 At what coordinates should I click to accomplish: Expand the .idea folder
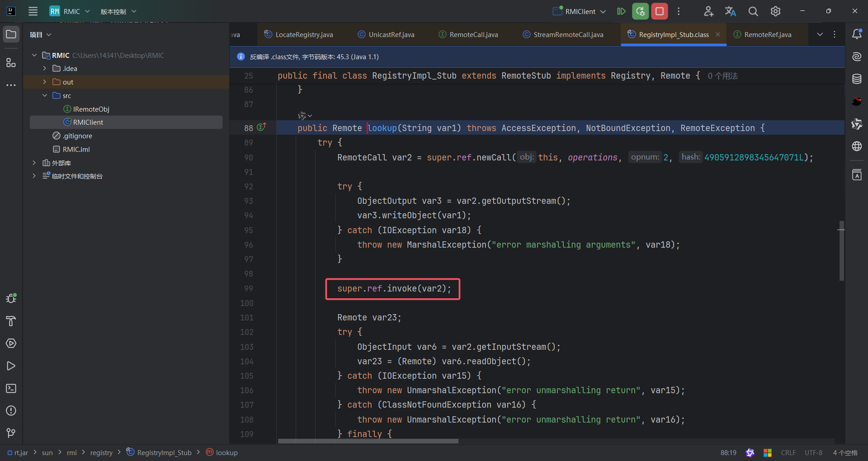pos(44,69)
